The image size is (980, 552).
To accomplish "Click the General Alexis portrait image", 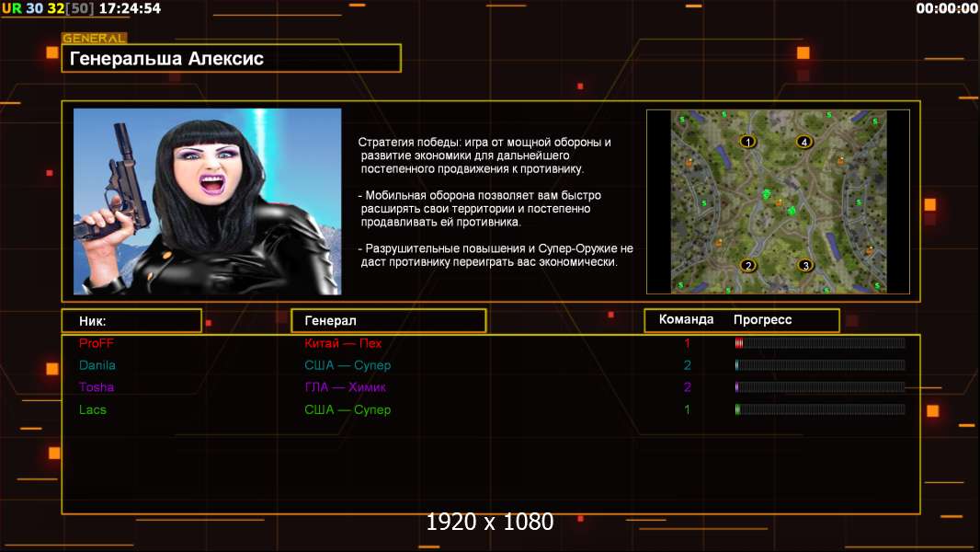I will click(x=207, y=201).
